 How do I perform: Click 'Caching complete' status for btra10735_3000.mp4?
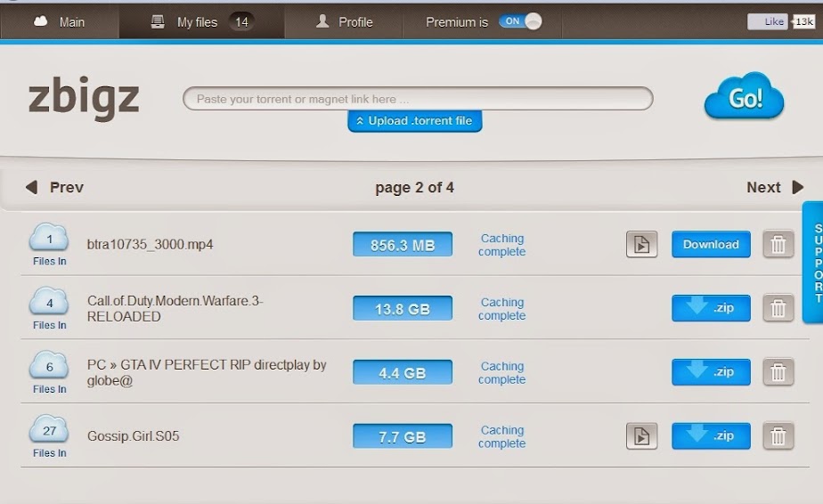pos(501,245)
